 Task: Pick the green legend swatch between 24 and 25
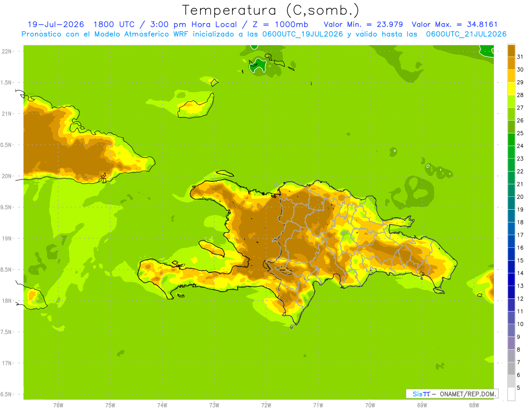511,140
